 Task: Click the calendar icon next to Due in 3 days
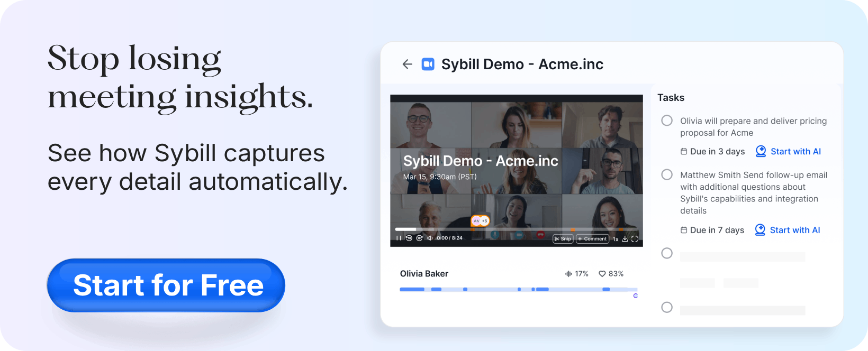[684, 152]
